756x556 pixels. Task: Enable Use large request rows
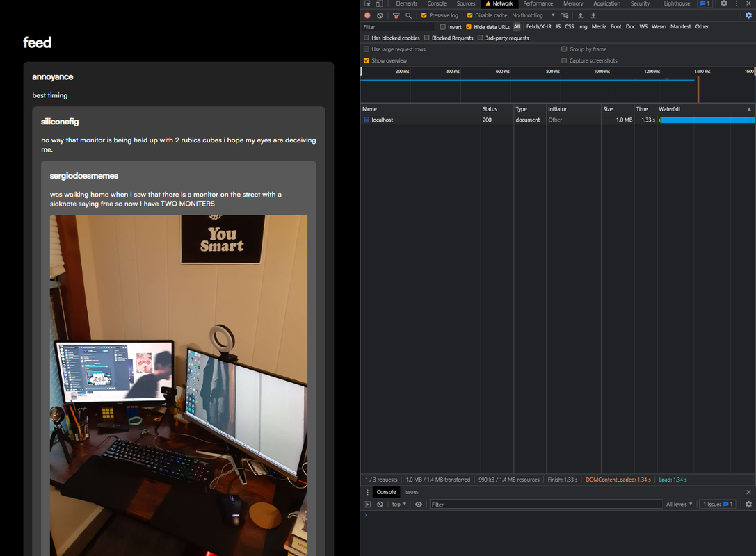[x=367, y=49]
